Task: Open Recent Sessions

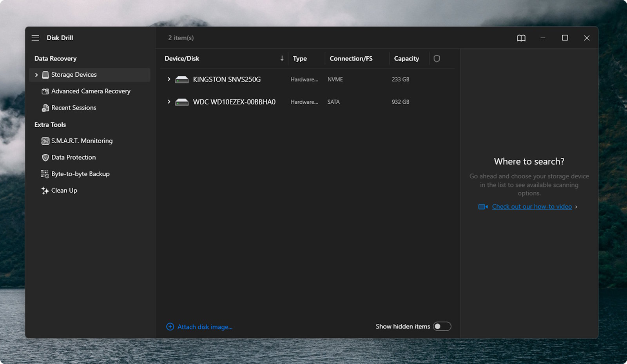Action: 74,108
